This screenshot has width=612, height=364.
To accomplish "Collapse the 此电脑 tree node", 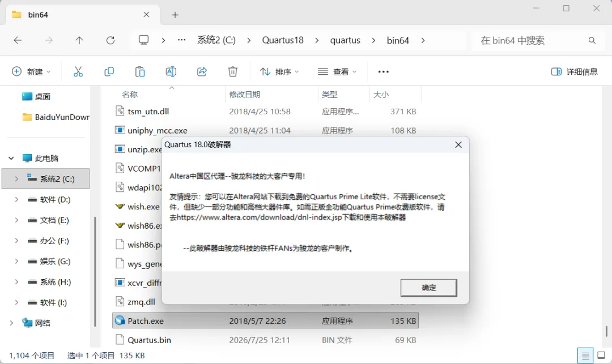I will [x=11, y=159].
